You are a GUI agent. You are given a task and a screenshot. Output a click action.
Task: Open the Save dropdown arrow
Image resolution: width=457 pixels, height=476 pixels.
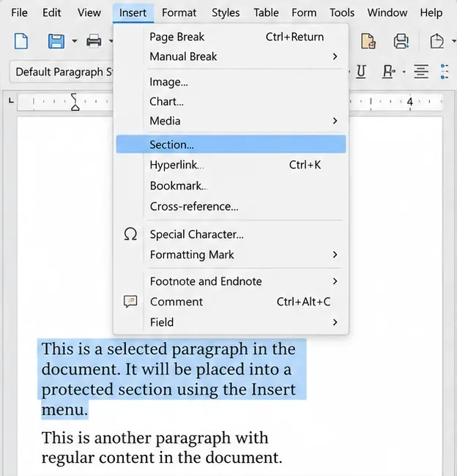tap(75, 41)
